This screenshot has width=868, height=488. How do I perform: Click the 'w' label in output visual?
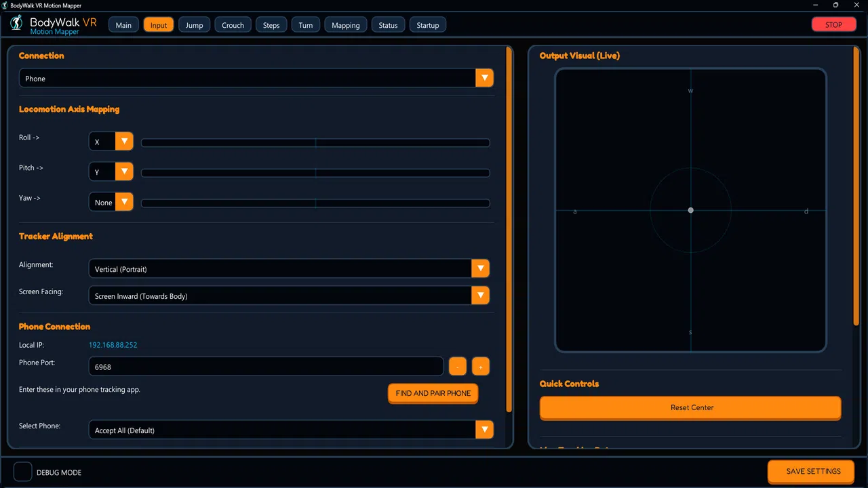(x=690, y=90)
